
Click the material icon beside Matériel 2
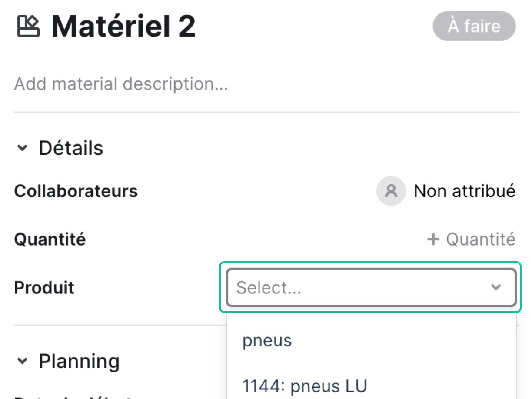tap(28, 26)
